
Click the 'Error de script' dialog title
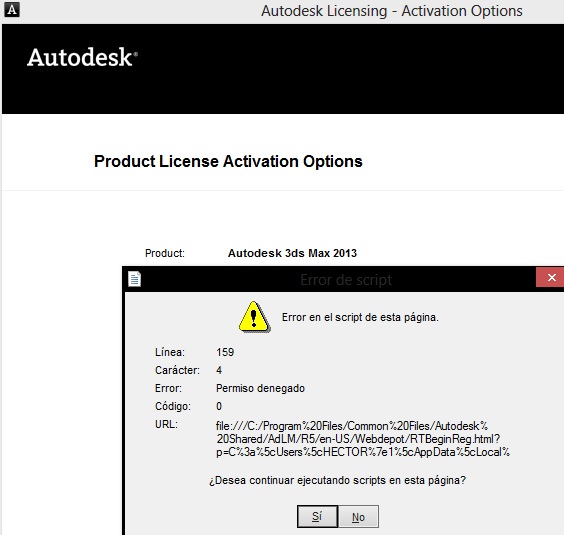(x=346, y=280)
